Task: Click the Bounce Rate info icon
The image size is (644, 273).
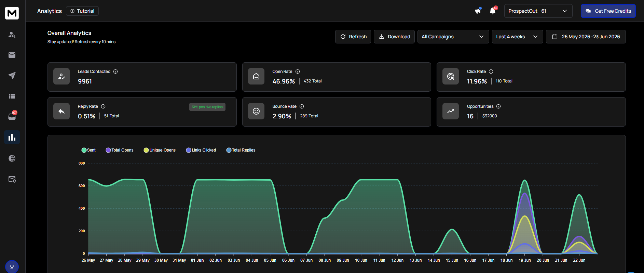Action: pyautogui.click(x=302, y=106)
